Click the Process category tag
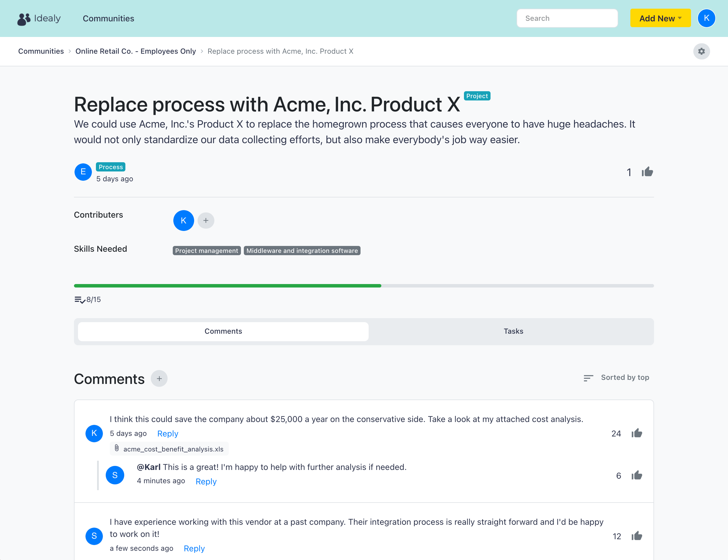Image resolution: width=728 pixels, height=560 pixels. [x=111, y=167]
